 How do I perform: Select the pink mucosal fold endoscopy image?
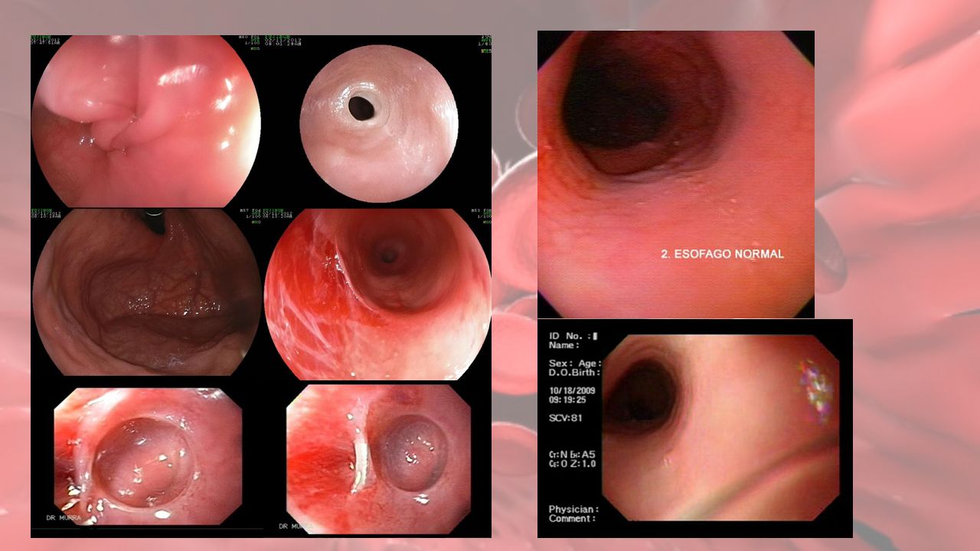pos(145,121)
